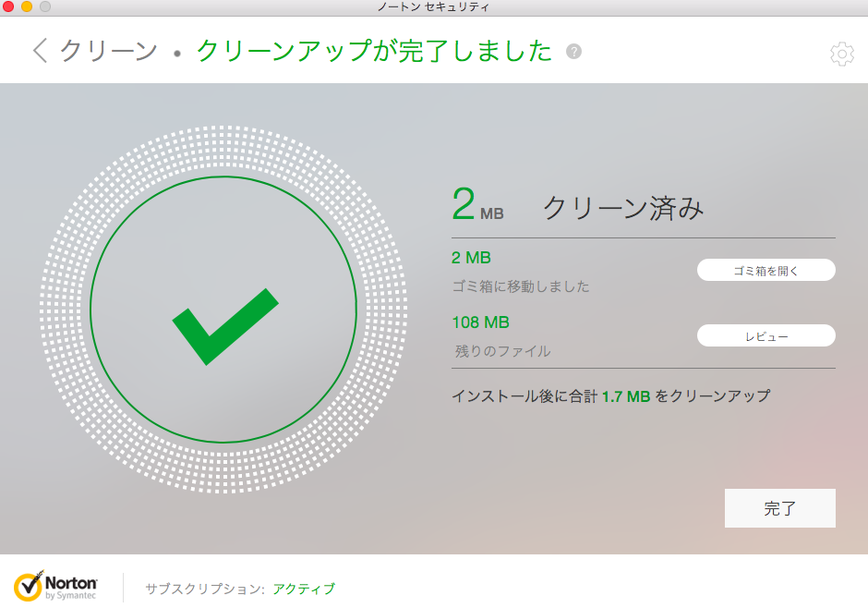Click the 108 MB remaining files value
This screenshot has height=608, width=868.
(480, 322)
